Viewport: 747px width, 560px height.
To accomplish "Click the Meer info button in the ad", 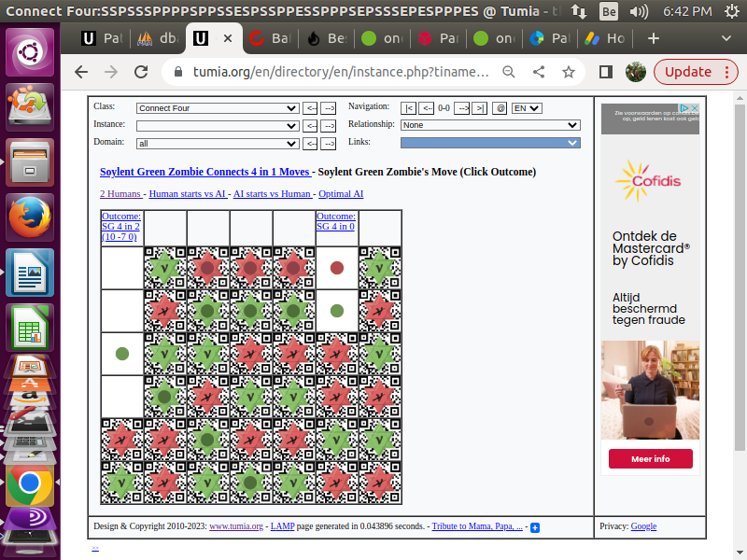I will coord(650,459).
